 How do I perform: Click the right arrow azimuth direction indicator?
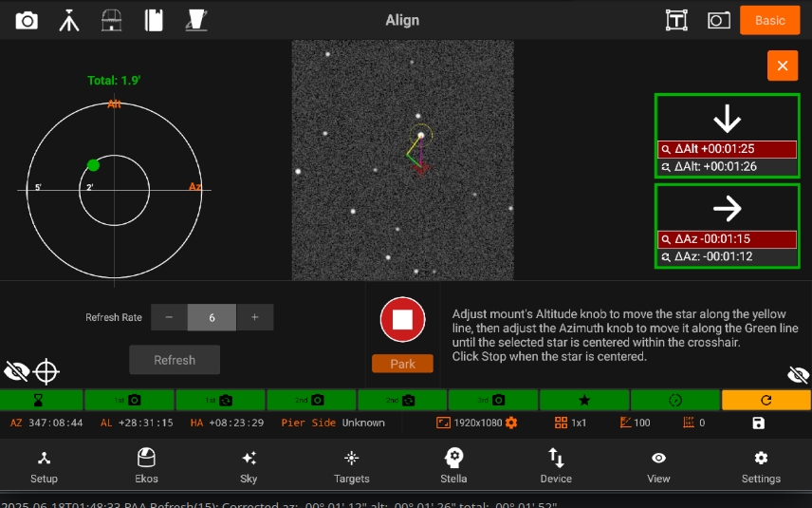pos(727,208)
